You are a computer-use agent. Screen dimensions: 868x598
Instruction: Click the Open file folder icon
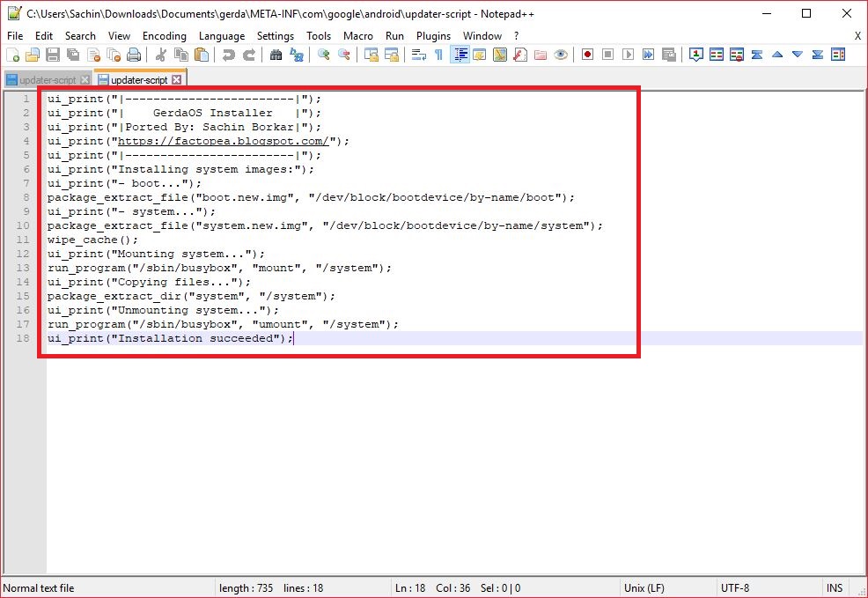coord(33,55)
